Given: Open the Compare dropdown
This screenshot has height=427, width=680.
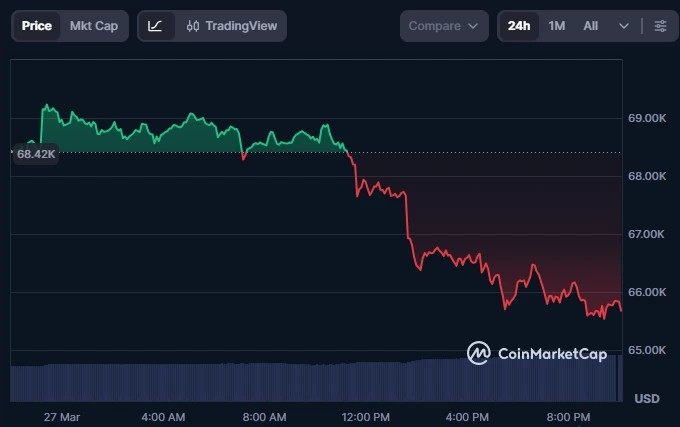Looking at the screenshot, I should (x=444, y=26).
